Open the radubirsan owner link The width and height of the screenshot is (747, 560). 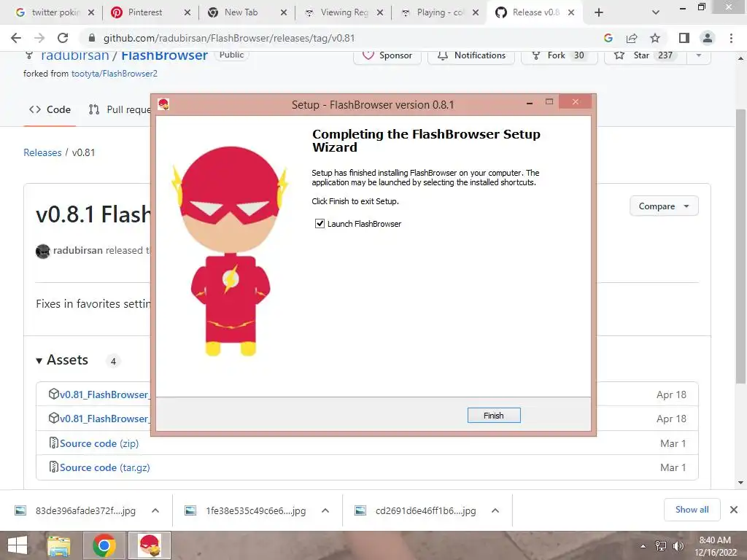(x=75, y=55)
